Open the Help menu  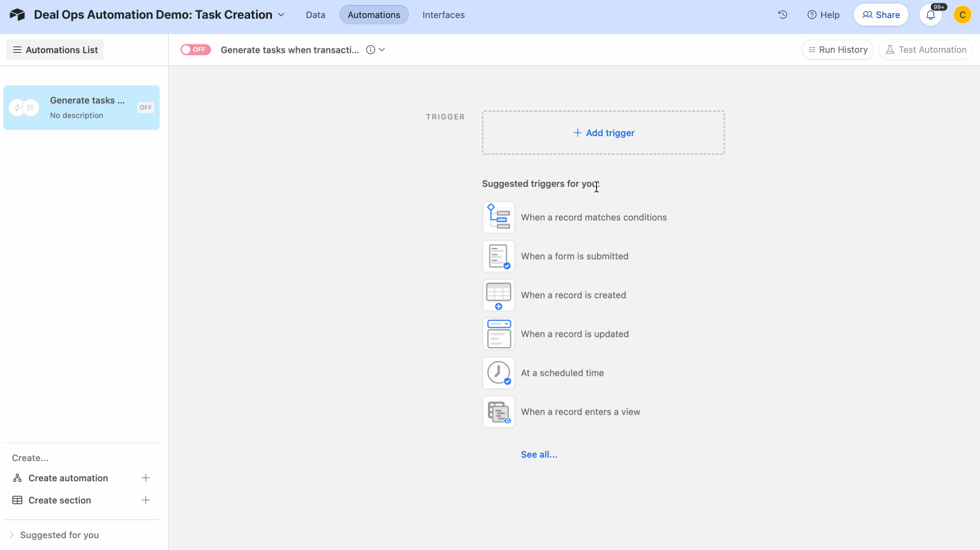[x=823, y=15]
